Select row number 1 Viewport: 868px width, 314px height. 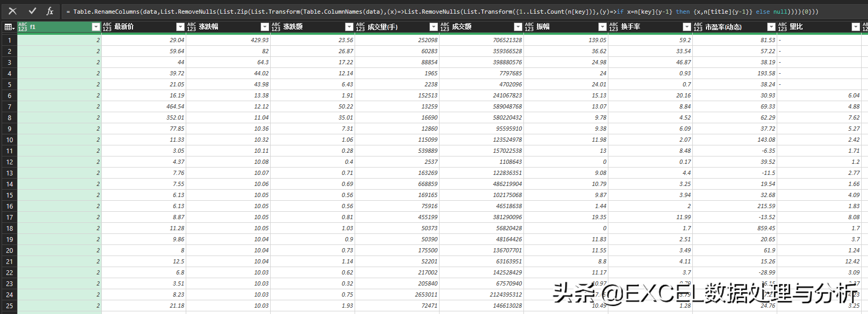[9, 40]
